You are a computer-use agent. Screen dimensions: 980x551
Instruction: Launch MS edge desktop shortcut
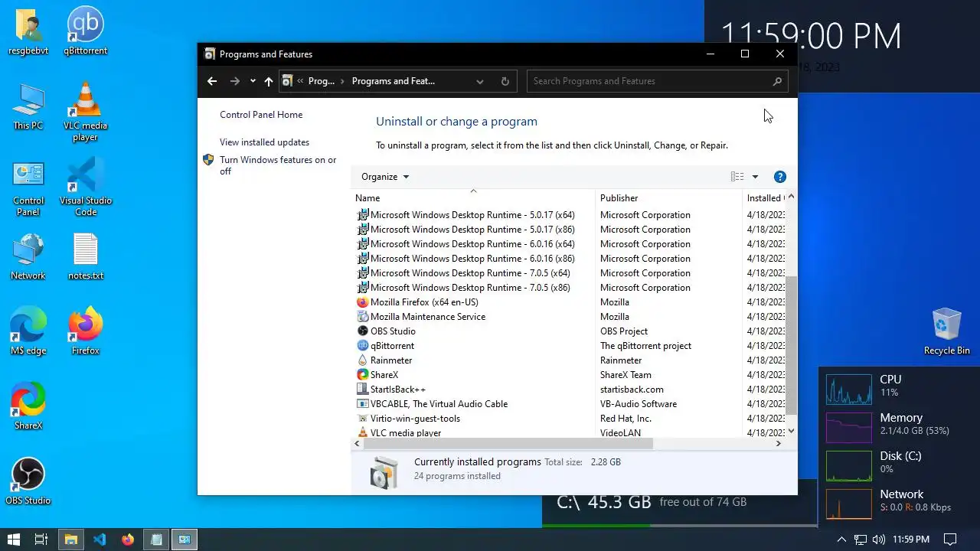pos(28,331)
